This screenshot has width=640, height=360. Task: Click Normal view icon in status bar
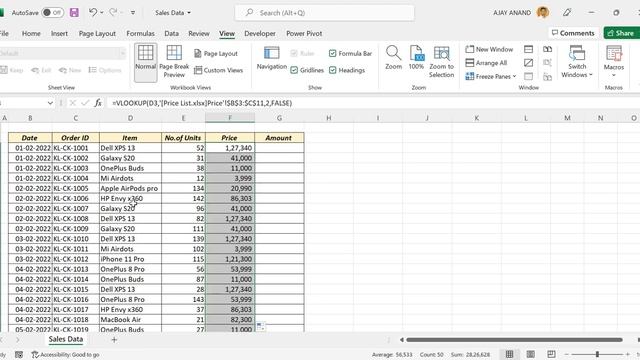pos(509,354)
